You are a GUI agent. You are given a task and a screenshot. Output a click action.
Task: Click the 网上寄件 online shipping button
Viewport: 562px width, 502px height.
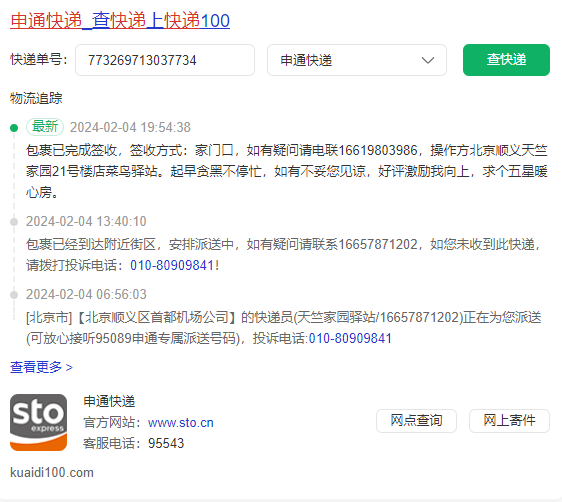[x=509, y=421]
